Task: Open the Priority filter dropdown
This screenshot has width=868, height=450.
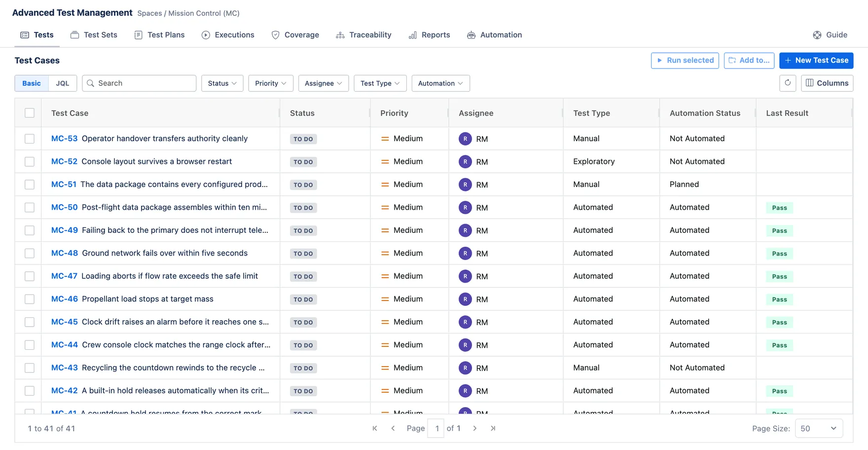Action: tap(271, 83)
